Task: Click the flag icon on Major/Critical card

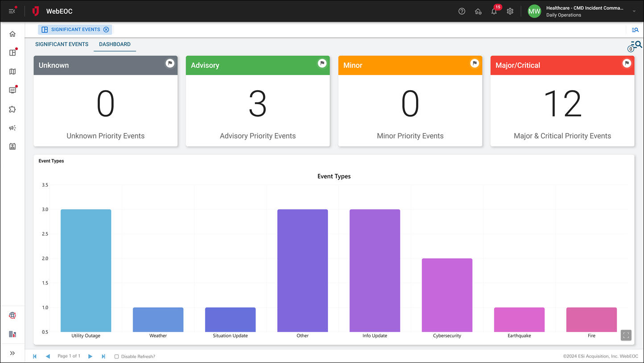Action: [x=627, y=63]
